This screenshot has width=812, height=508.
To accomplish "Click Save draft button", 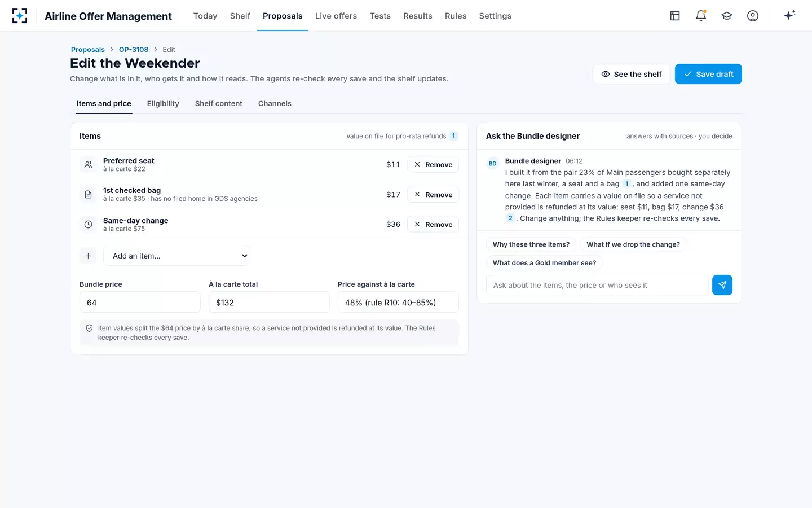I will coord(708,74).
